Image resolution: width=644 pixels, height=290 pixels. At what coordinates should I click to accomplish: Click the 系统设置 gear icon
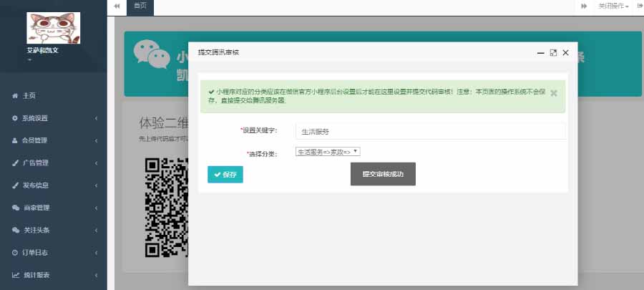point(15,118)
